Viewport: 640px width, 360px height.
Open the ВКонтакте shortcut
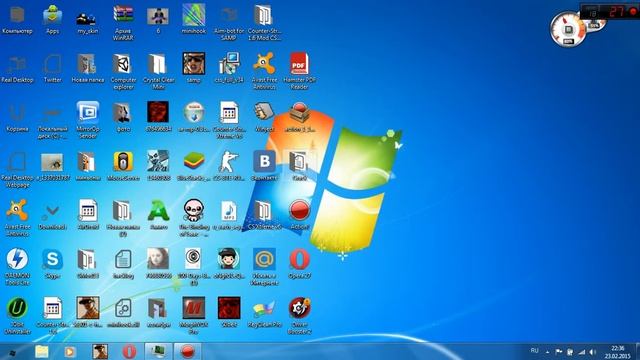point(264,167)
